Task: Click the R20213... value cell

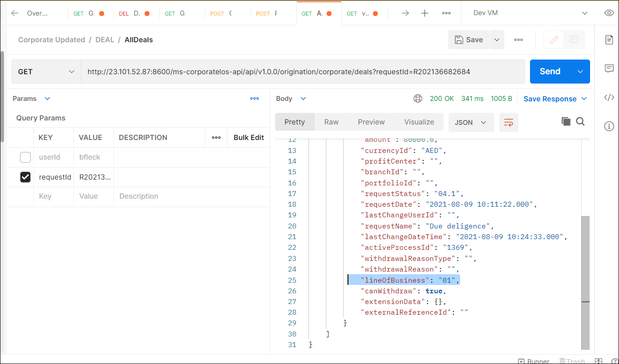Action: pos(93,177)
